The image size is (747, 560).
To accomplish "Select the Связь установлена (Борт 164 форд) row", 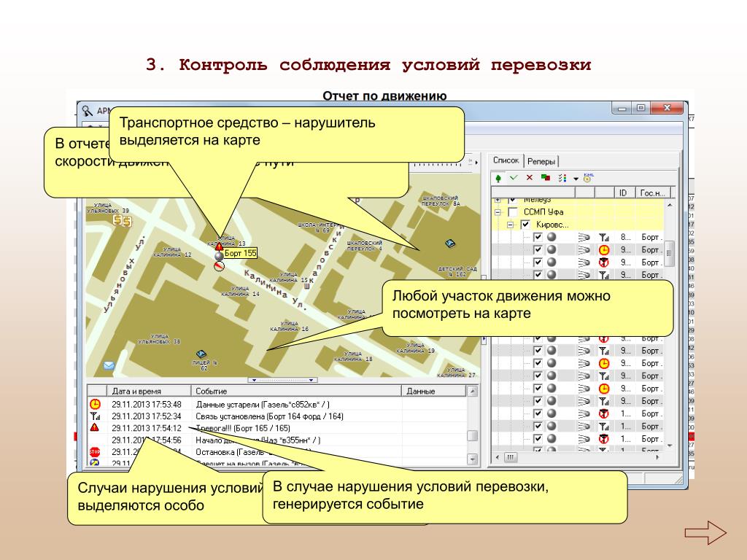I will click(x=277, y=416).
